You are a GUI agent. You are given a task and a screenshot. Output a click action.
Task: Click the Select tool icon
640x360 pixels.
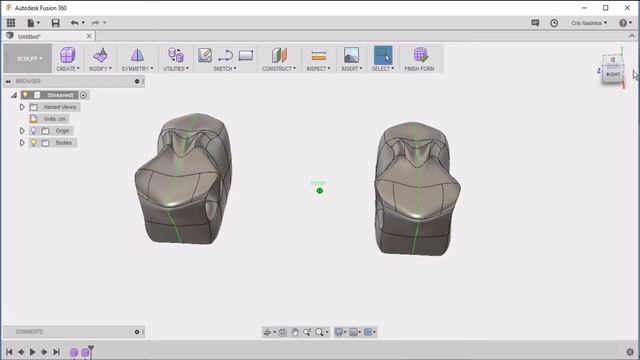click(383, 55)
